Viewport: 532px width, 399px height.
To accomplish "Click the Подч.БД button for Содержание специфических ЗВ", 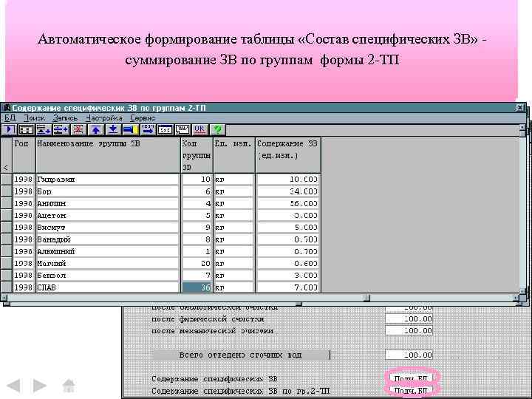I will click(412, 378).
